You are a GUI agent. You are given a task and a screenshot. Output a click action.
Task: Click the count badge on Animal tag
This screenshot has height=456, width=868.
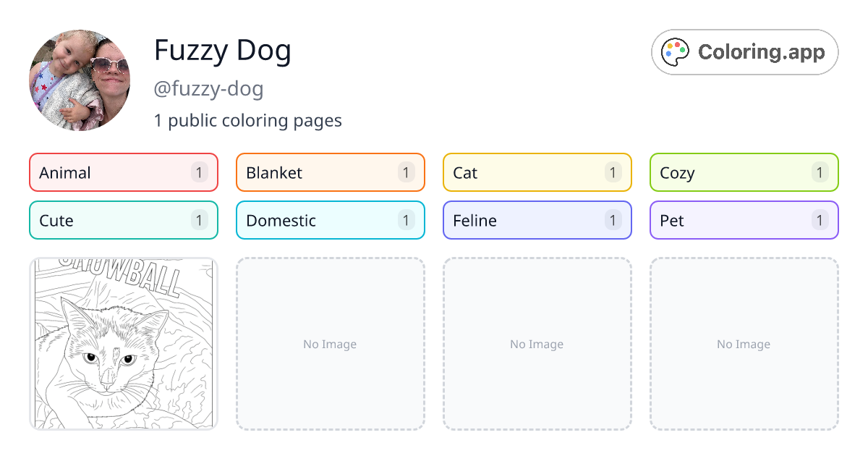[200, 172]
